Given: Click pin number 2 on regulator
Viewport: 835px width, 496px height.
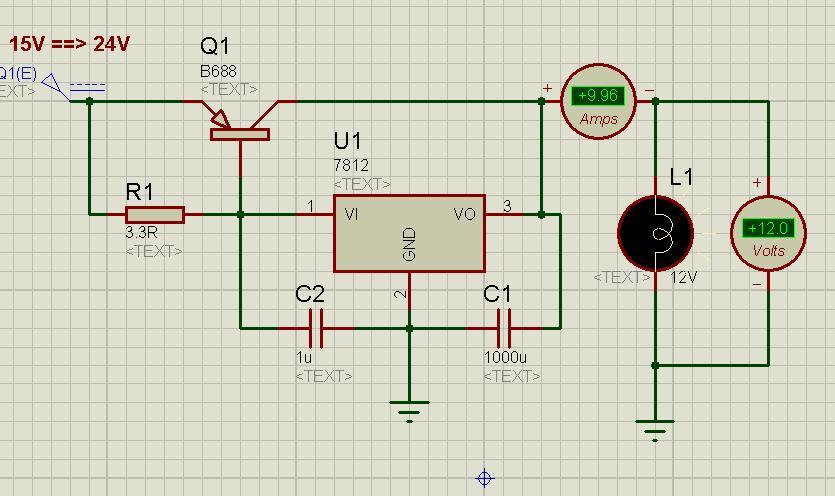Looking at the screenshot, I should pos(402,294).
